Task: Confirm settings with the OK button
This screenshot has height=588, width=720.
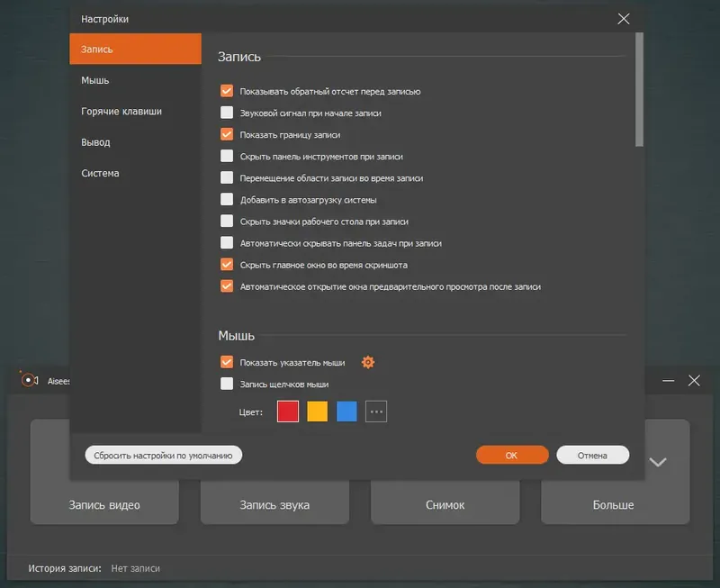Action: [x=511, y=455]
